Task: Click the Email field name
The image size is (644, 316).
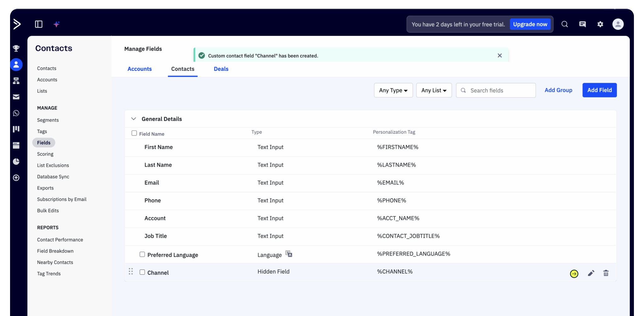Action: (152, 183)
